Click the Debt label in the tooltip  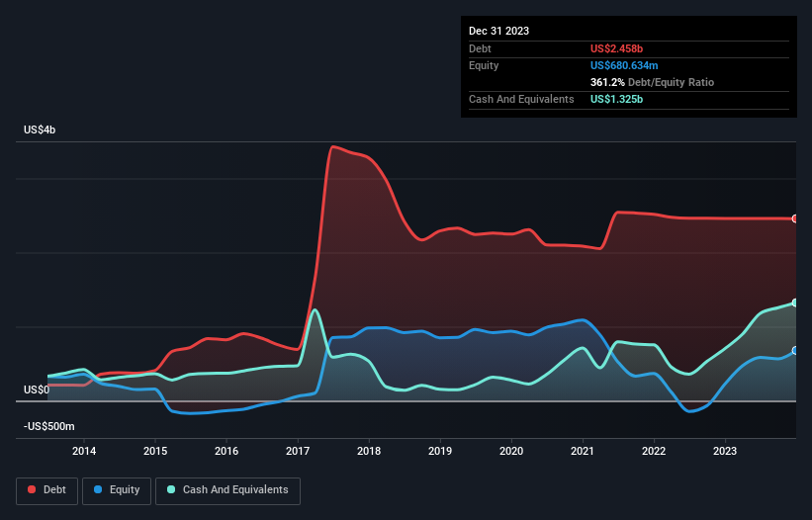coord(480,48)
